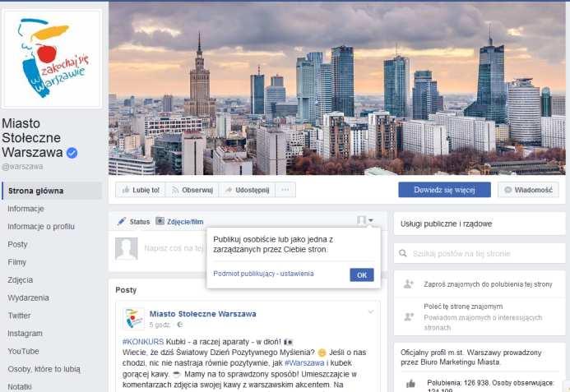
Task: Open the publishing identity dropdown arrow
Action: pyautogui.click(x=370, y=220)
